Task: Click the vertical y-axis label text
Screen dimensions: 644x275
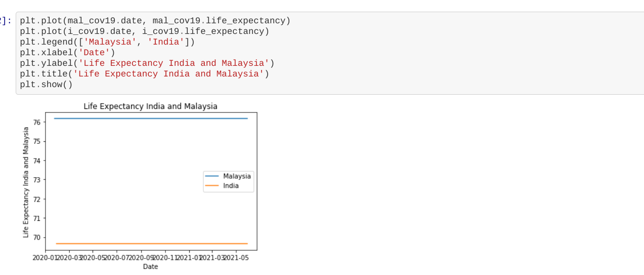Action: [x=26, y=182]
